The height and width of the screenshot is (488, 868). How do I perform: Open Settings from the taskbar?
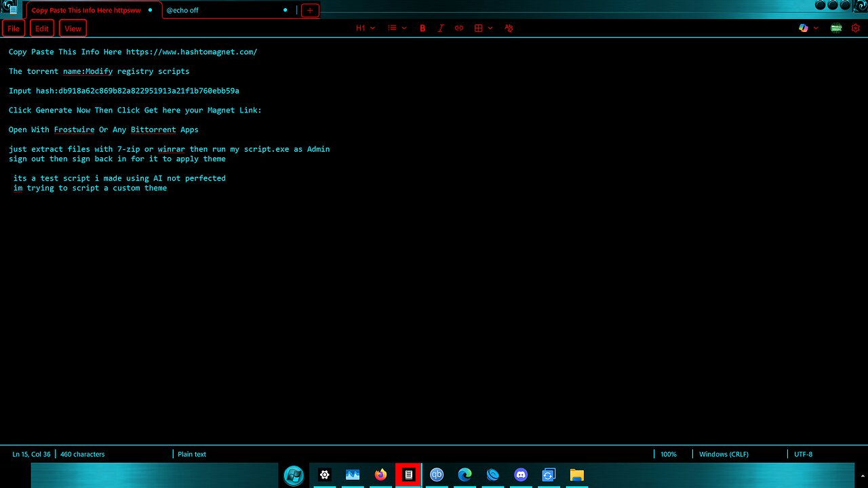tap(325, 475)
